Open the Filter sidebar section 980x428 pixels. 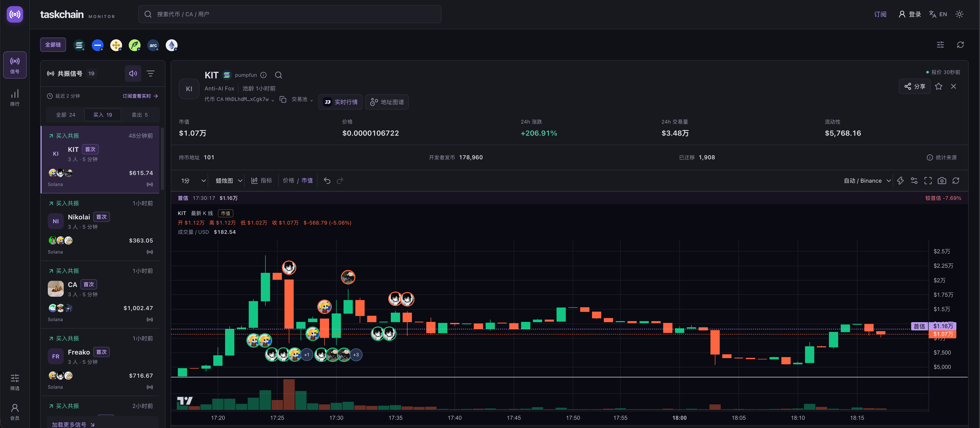[x=15, y=382]
